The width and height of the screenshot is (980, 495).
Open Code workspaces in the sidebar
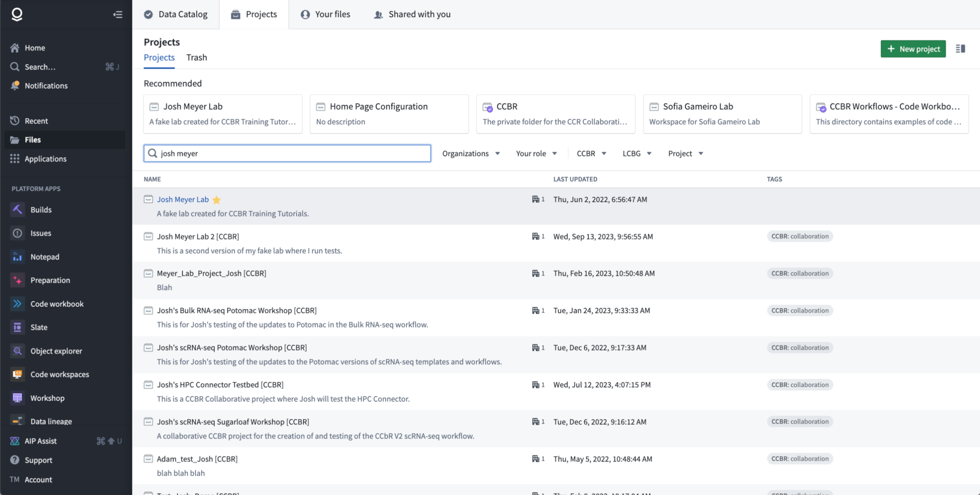[x=60, y=374]
